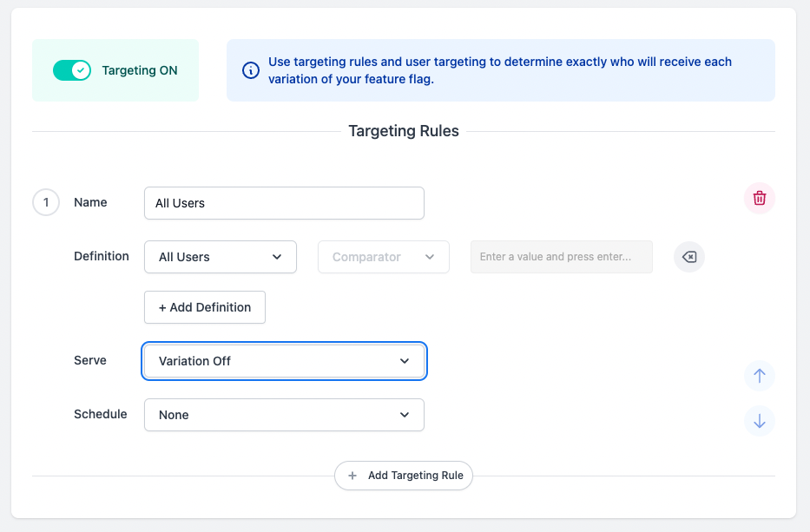Move the rule up with the up arrow

(x=759, y=376)
